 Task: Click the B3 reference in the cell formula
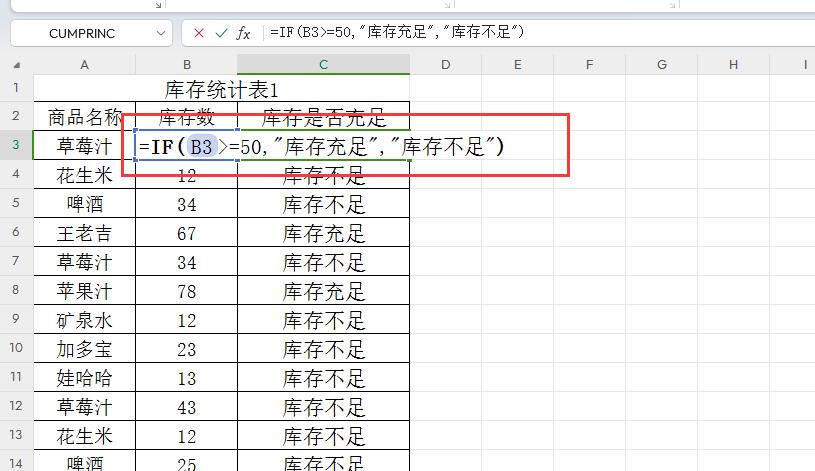202,147
